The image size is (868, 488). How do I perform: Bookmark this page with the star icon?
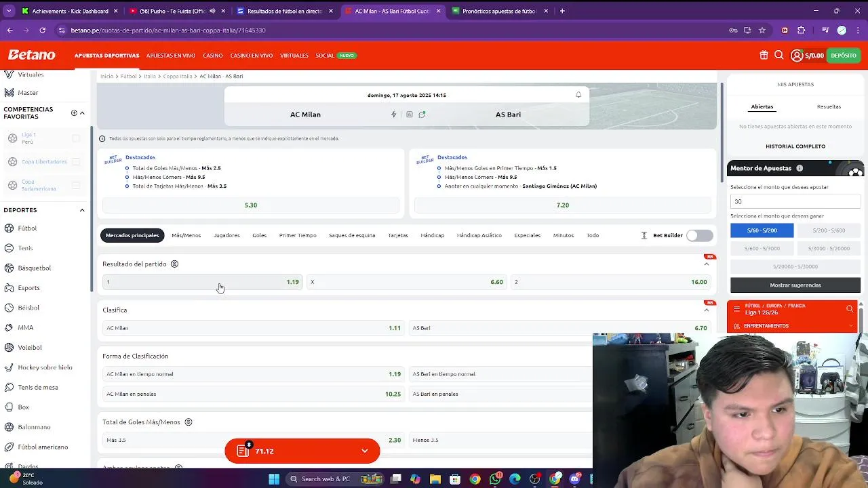point(762,30)
